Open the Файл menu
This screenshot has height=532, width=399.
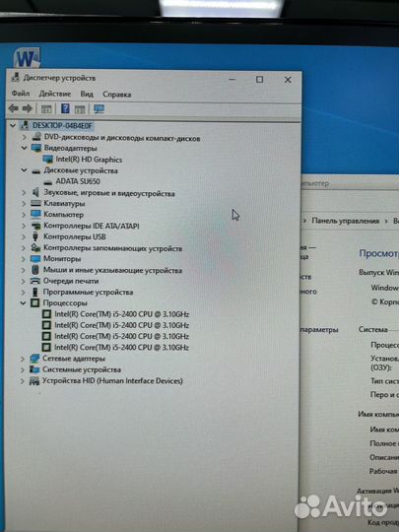pos(21,93)
